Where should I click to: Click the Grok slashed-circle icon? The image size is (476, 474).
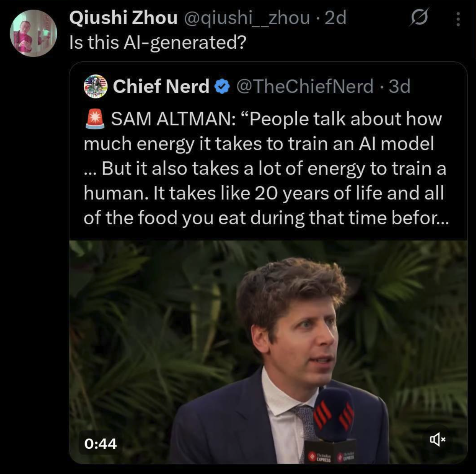[x=419, y=18]
